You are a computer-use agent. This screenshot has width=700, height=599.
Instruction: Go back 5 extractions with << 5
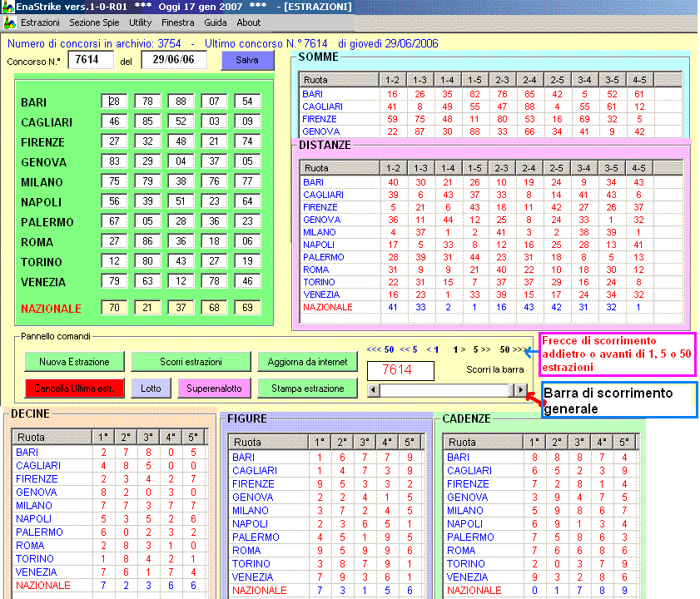click(409, 349)
